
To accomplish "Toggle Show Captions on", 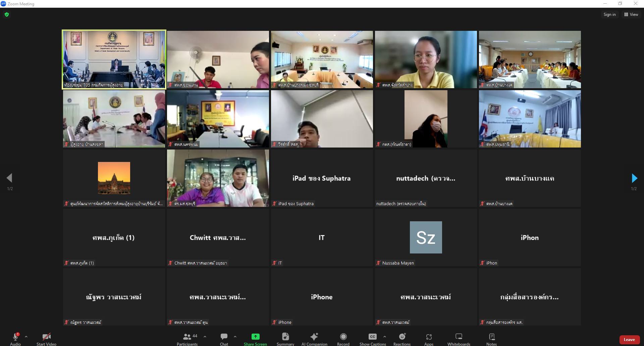I will coord(372,339).
